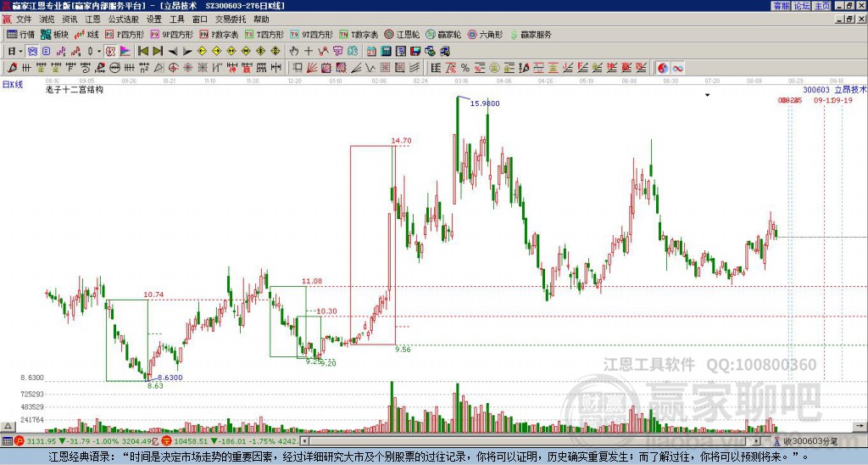Open the 赢家轮 tool
Image resolution: width=868 pixels, height=465 pixels.
point(444,34)
